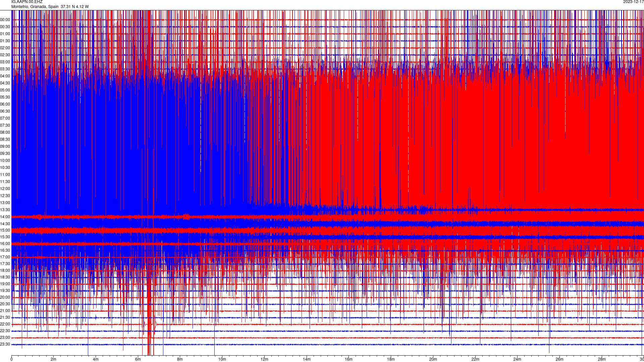The width and height of the screenshot is (644, 362).
Task: Select the 13:00 time row label
Action: click(x=5, y=203)
